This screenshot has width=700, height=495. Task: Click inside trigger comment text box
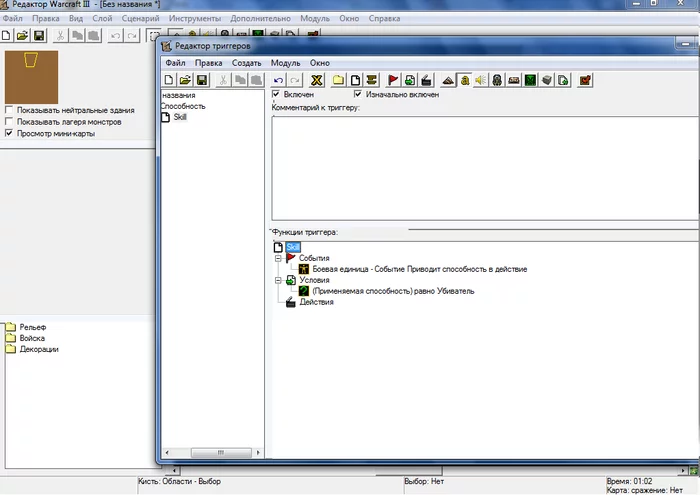pyautogui.click(x=485, y=168)
